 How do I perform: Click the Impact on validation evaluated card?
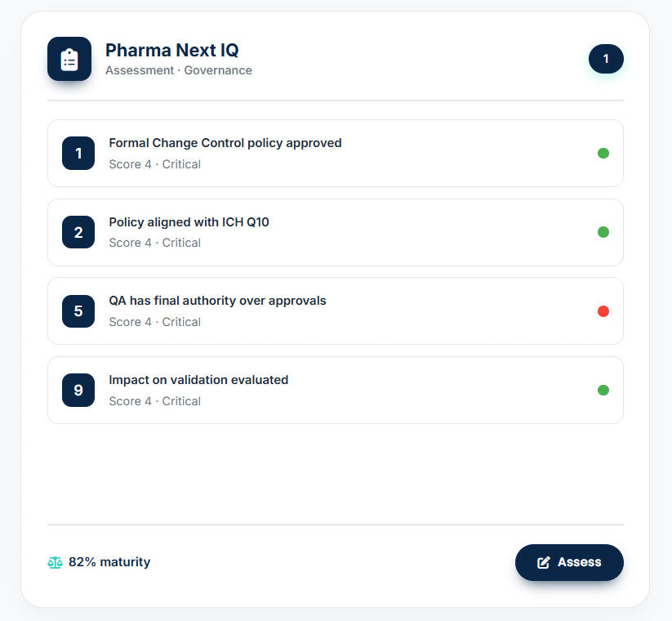[x=335, y=390]
